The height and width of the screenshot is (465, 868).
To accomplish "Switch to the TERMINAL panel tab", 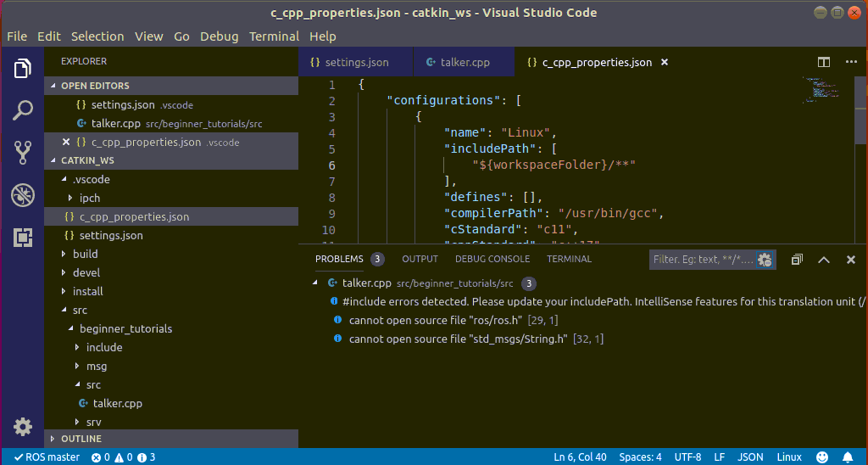I will 569,259.
